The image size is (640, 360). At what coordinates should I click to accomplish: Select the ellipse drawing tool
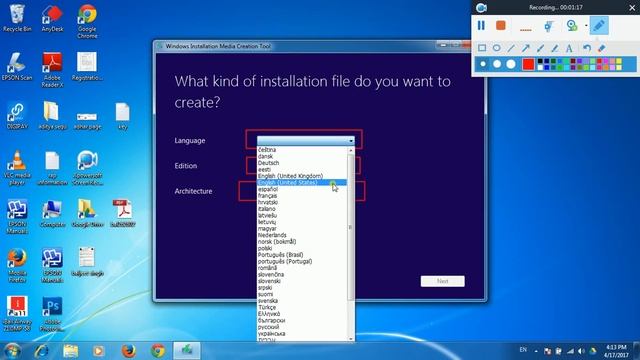click(x=496, y=48)
